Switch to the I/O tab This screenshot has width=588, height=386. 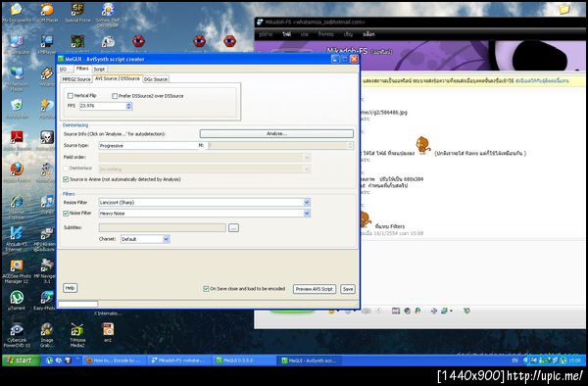(64, 70)
